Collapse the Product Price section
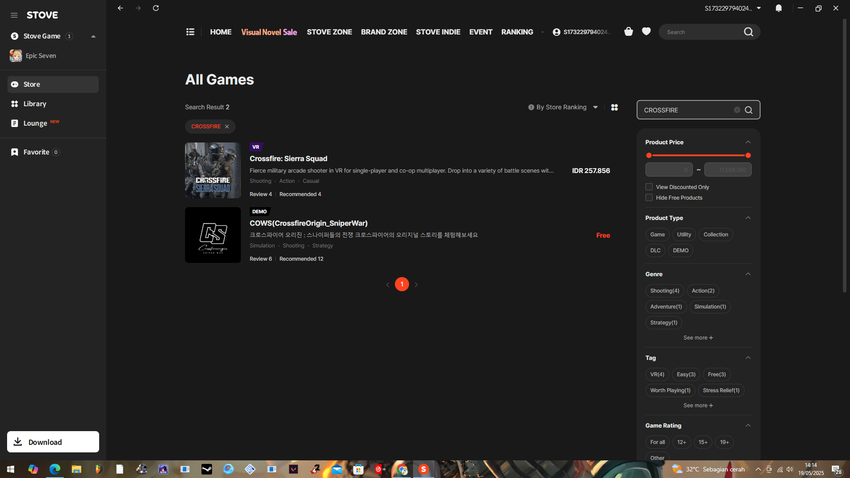Viewport: 850px width, 478px height. pyautogui.click(x=748, y=142)
